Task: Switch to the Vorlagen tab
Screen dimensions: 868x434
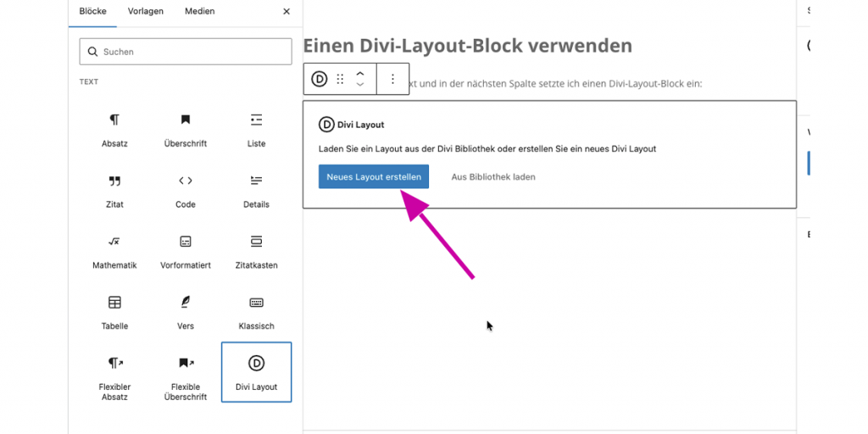Action: tap(146, 11)
